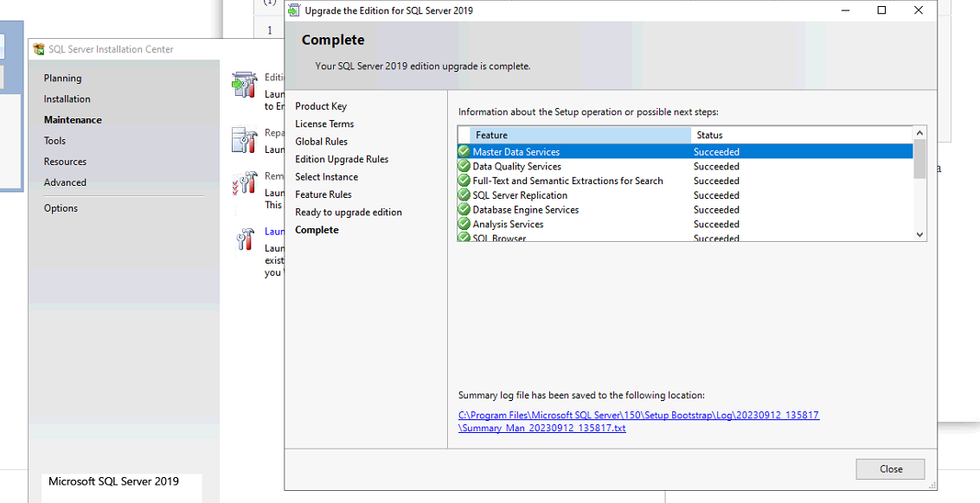Click the green checkmark beside Master Data Services
The height and width of the screenshot is (503, 980).
click(464, 152)
